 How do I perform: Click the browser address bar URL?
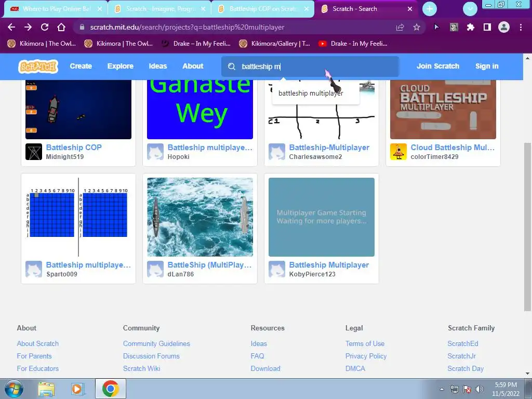tap(187, 27)
